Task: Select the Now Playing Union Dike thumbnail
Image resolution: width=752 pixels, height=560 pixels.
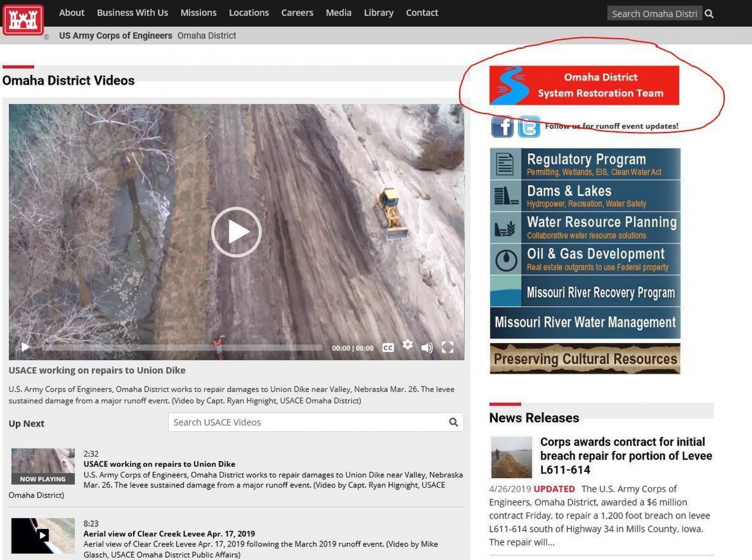Action: (43, 466)
